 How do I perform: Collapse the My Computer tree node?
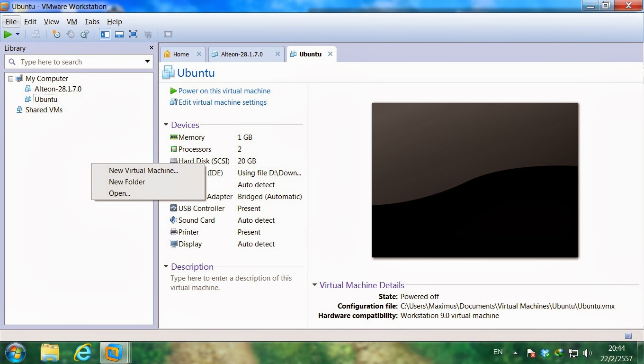point(11,79)
